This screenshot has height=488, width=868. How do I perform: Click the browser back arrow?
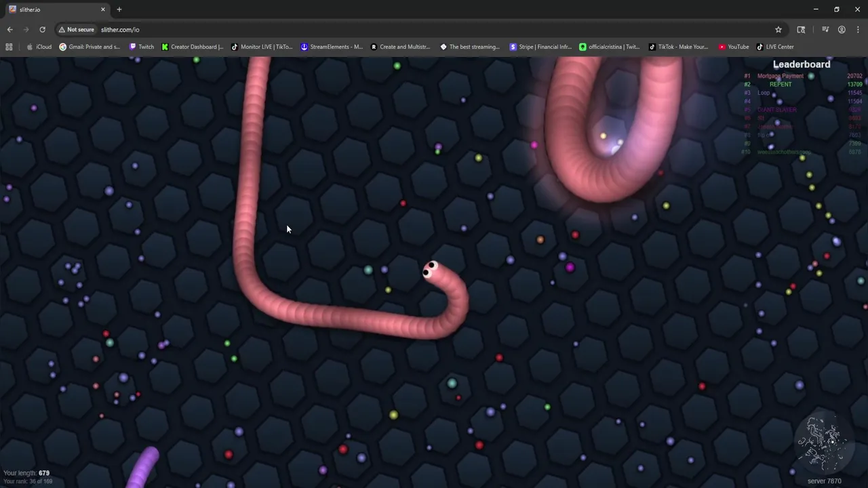coord(9,30)
